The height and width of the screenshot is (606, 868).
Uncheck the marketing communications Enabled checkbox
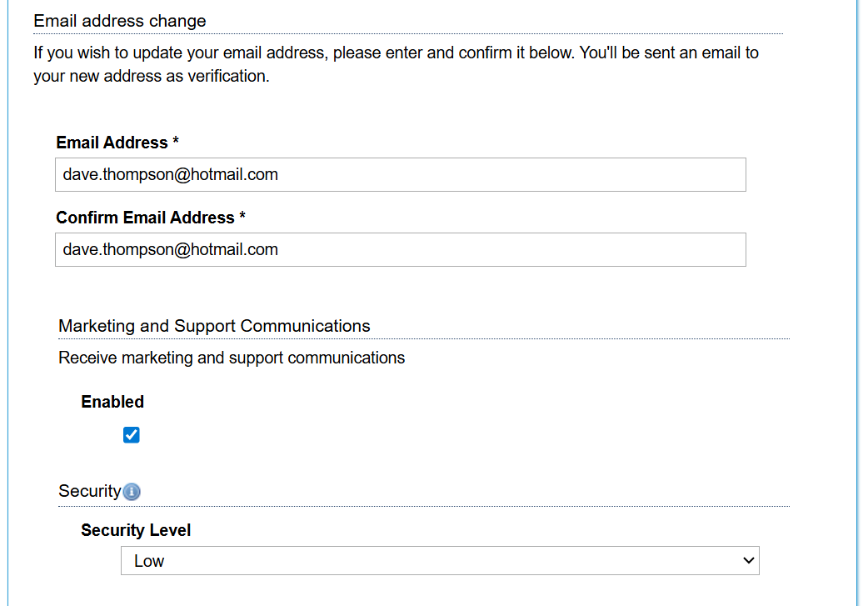click(x=131, y=435)
